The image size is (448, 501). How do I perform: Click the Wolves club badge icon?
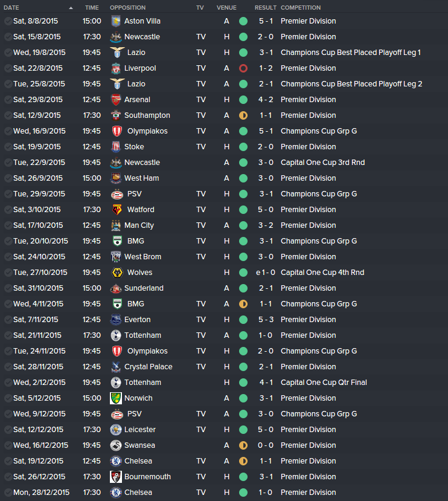click(117, 273)
